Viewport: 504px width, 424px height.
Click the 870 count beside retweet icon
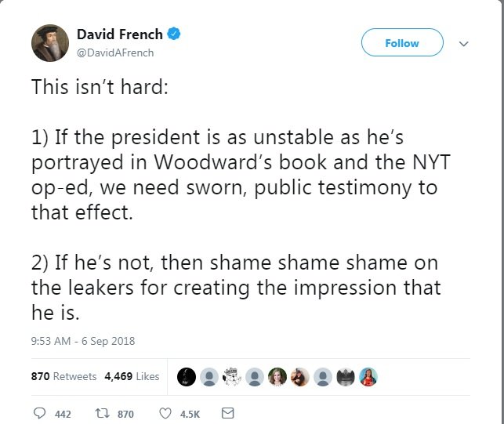(125, 414)
